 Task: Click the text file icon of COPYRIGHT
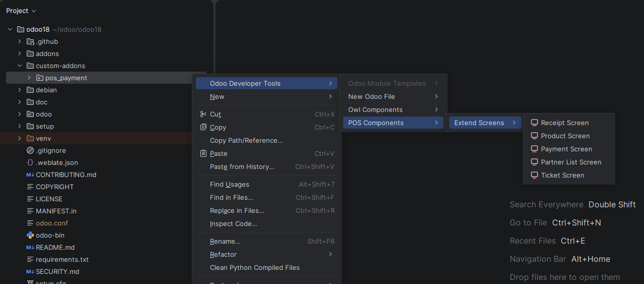[30, 187]
